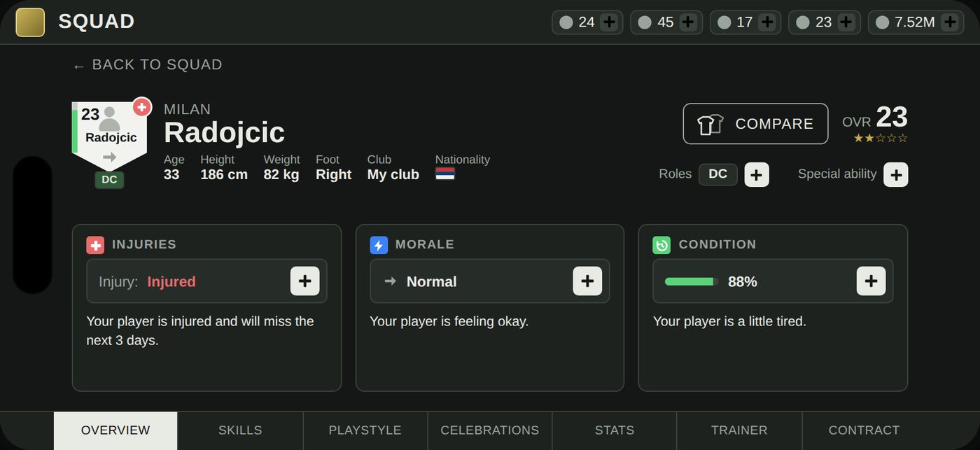Click the gold club badge icon

30,22
